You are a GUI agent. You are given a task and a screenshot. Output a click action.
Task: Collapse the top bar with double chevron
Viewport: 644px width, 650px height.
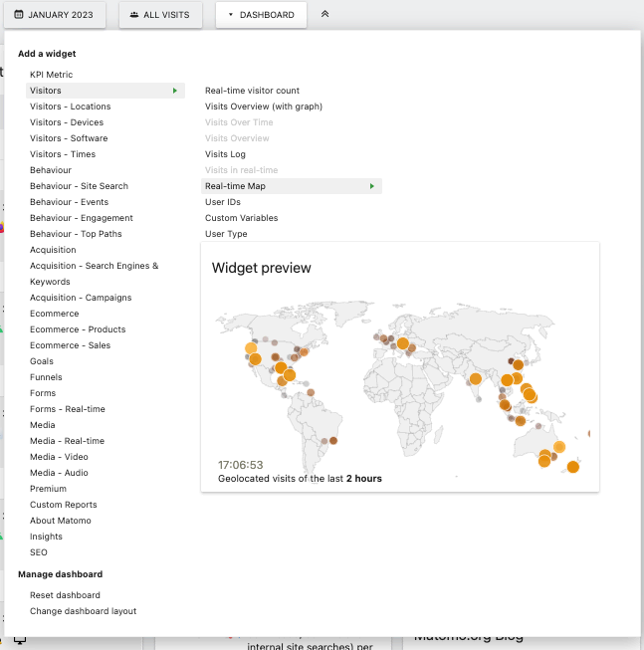pyautogui.click(x=324, y=15)
